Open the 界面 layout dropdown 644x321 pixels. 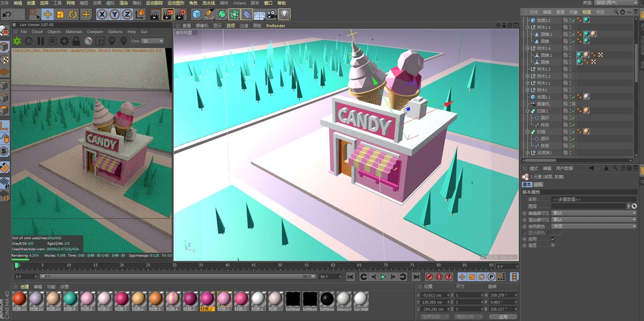(616, 3)
